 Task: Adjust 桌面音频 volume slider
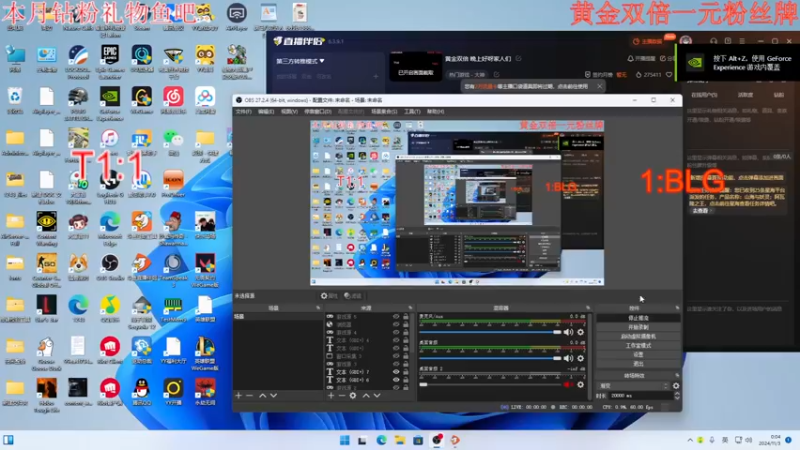(490, 358)
